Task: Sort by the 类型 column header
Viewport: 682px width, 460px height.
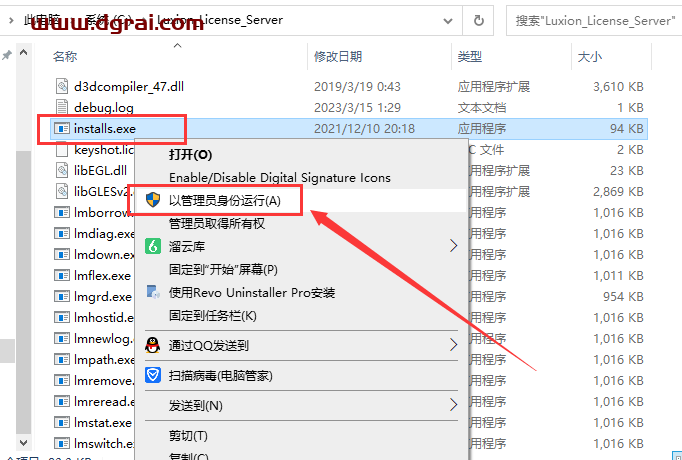Action: click(470, 57)
